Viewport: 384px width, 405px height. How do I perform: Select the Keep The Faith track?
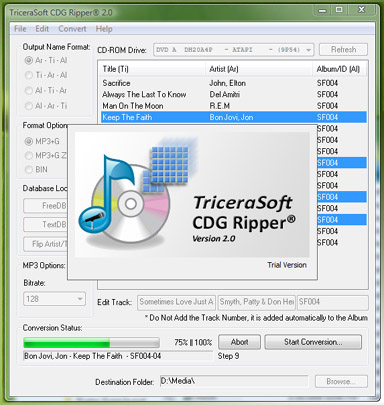coord(233,117)
